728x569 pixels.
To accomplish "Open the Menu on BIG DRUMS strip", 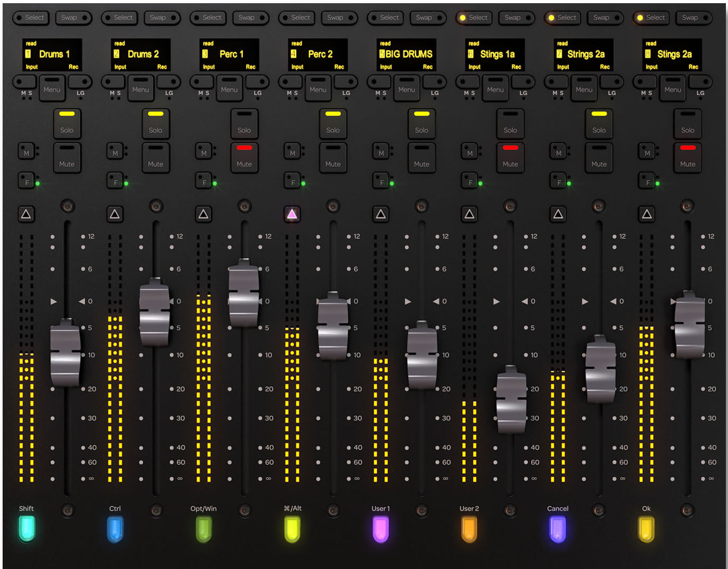I will (406, 87).
